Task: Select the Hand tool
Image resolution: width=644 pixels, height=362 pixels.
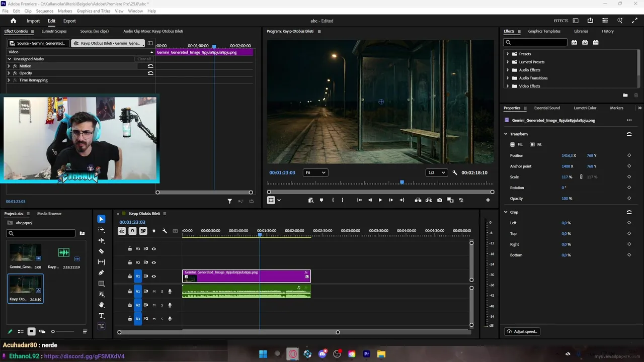Action: [101, 305]
